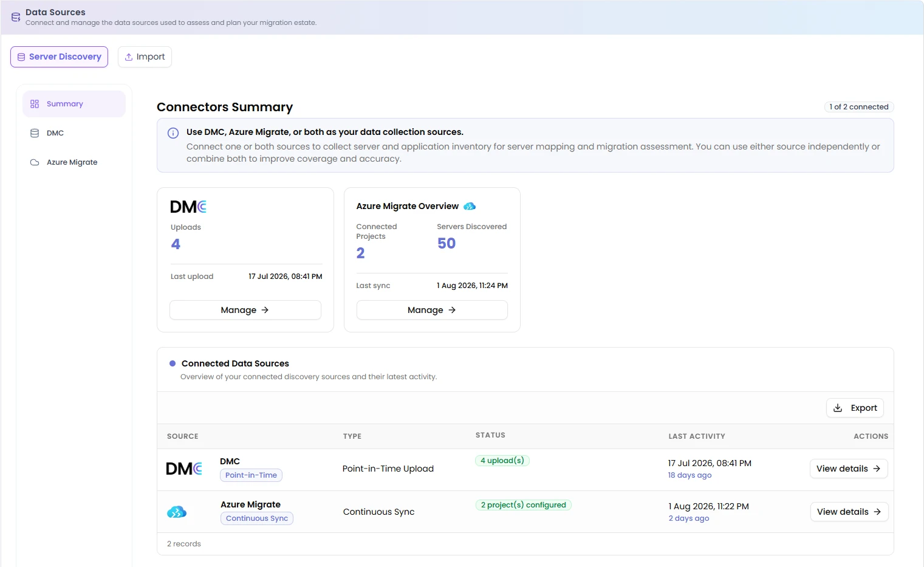Click the '1 of 2 connected' badge

(x=859, y=107)
